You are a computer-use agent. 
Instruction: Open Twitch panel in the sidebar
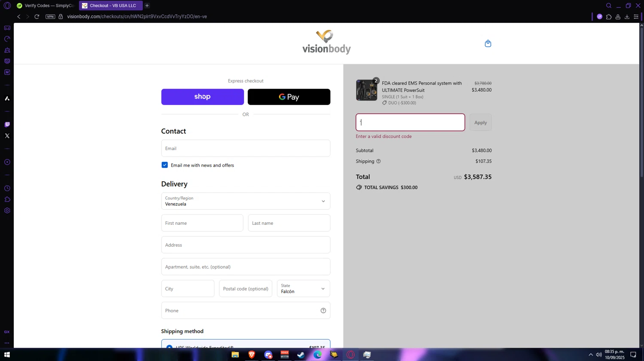pyautogui.click(x=7, y=125)
